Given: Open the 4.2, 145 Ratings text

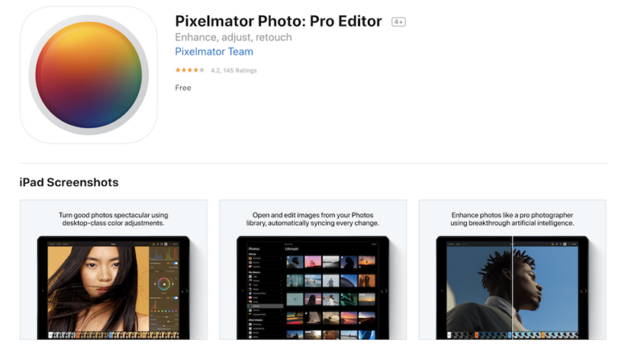Looking at the screenshot, I should tap(233, 70).
